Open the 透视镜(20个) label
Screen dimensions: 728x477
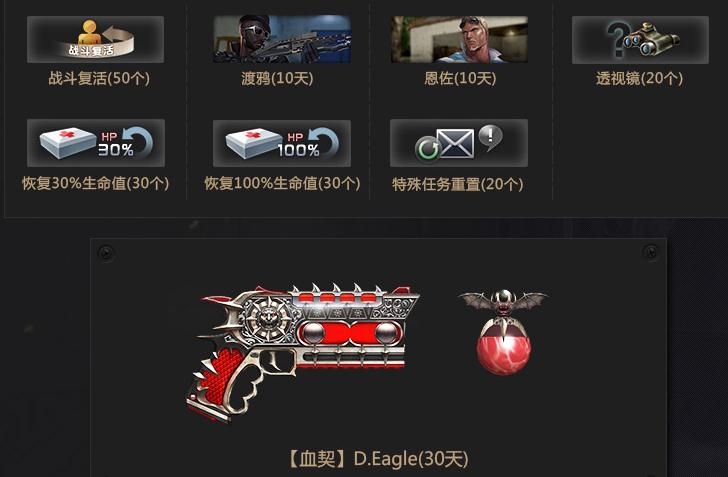pos(639,78)
